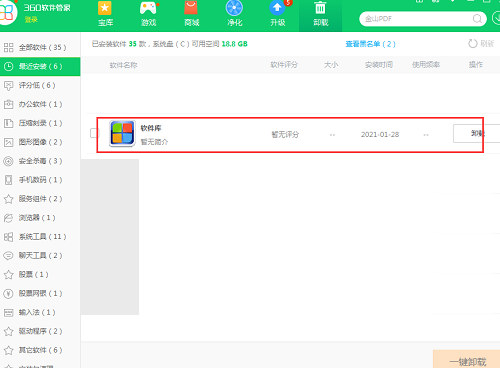Click the 软件库 colorful app icon
This screenshot has height=368, width=500.
coord(122,133)
